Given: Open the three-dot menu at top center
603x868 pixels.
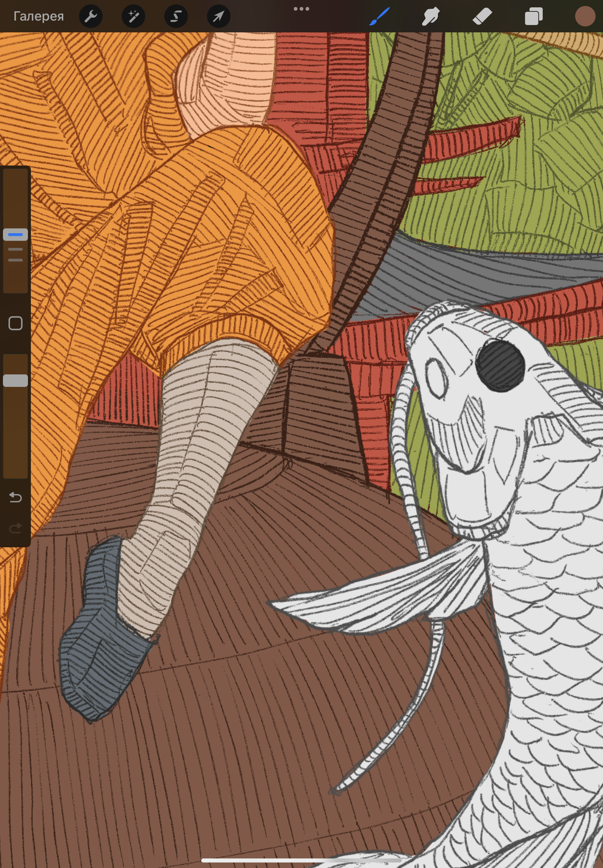Looking at the screenshot, I should click(x=301, y=9).
